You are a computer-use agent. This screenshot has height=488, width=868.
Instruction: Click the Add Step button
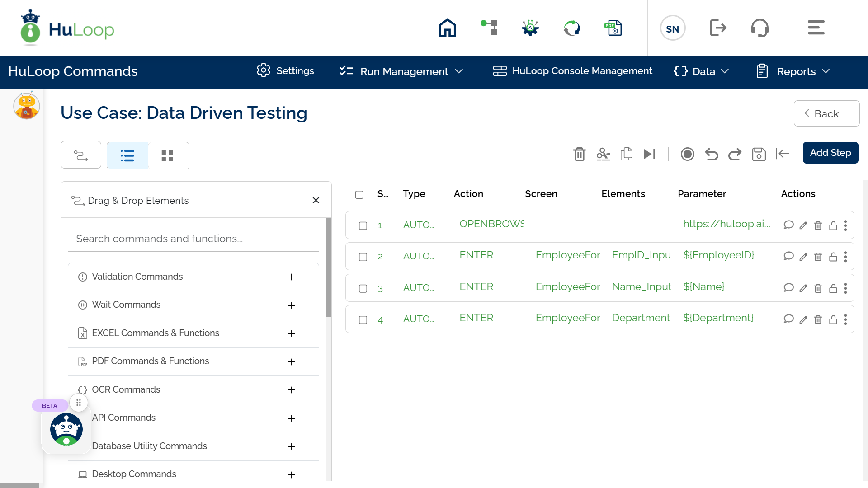pyautogui.click(x=830, y=153)
